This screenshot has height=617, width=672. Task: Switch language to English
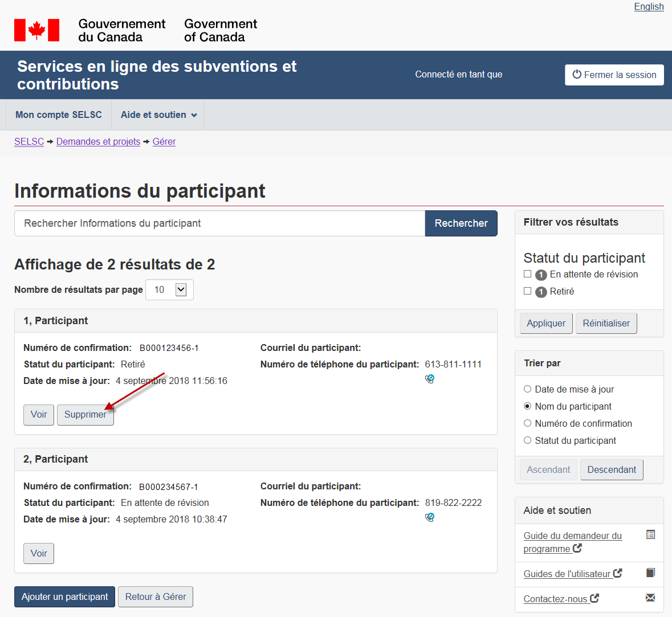(649, 7)
